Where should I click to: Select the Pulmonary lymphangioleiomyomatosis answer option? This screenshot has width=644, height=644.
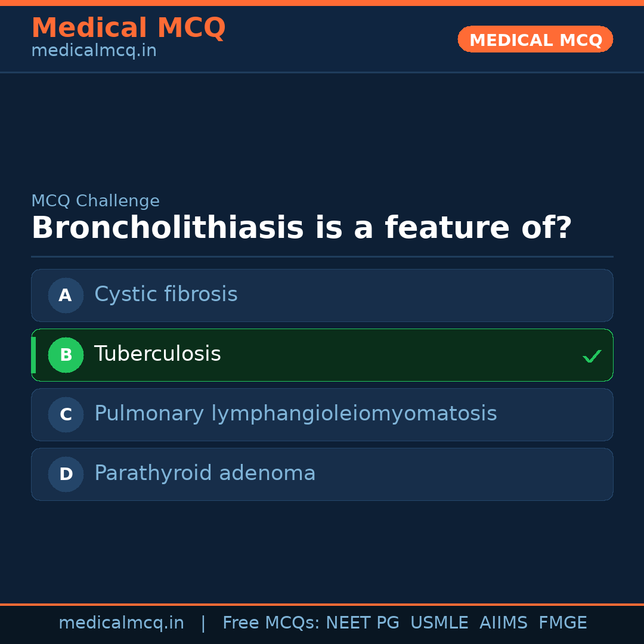click(322, 414)
